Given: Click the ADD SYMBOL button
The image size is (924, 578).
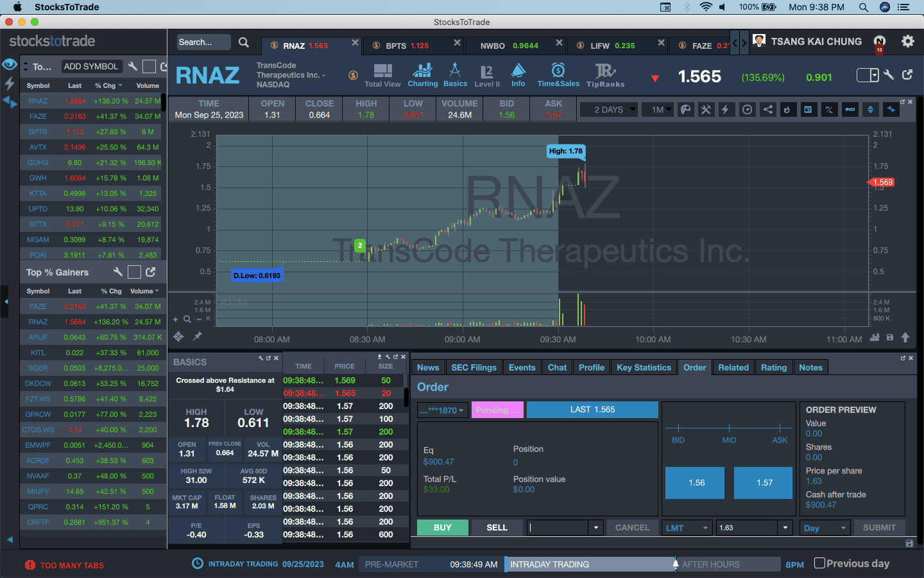Looking at the screenshot, I should (91, 66).
